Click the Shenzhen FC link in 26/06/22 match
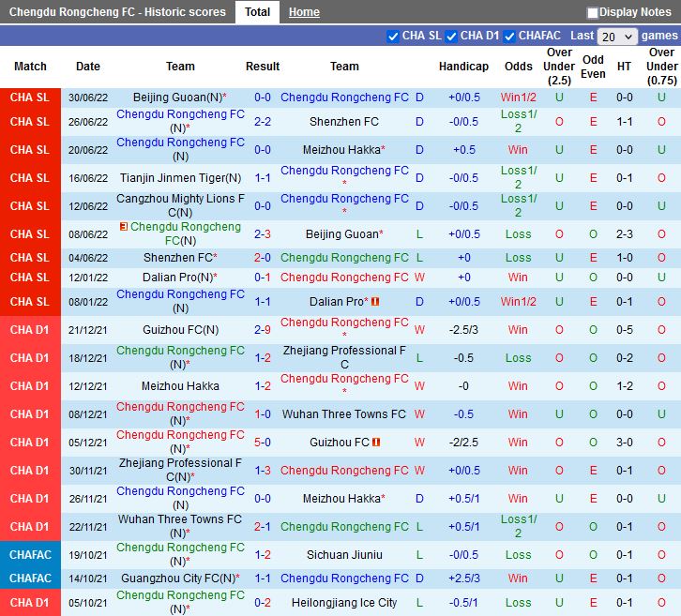The image size is (681, 616). [344, 122]
